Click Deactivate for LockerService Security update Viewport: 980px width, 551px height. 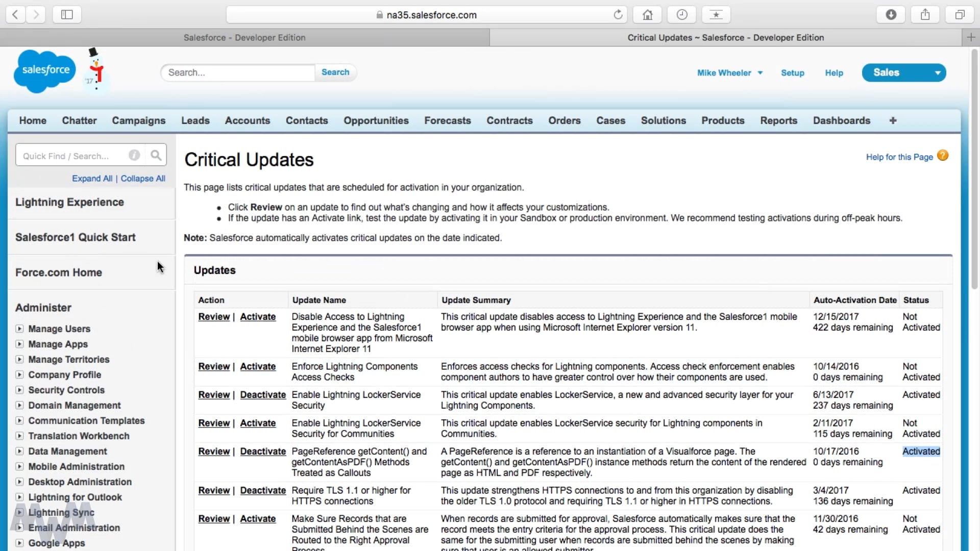pyautogui.click(x=263, y=395)
